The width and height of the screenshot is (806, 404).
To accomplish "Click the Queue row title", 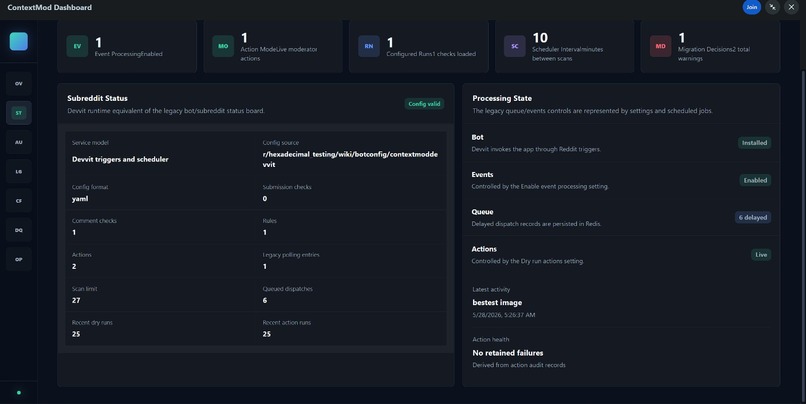I will 482,212.
